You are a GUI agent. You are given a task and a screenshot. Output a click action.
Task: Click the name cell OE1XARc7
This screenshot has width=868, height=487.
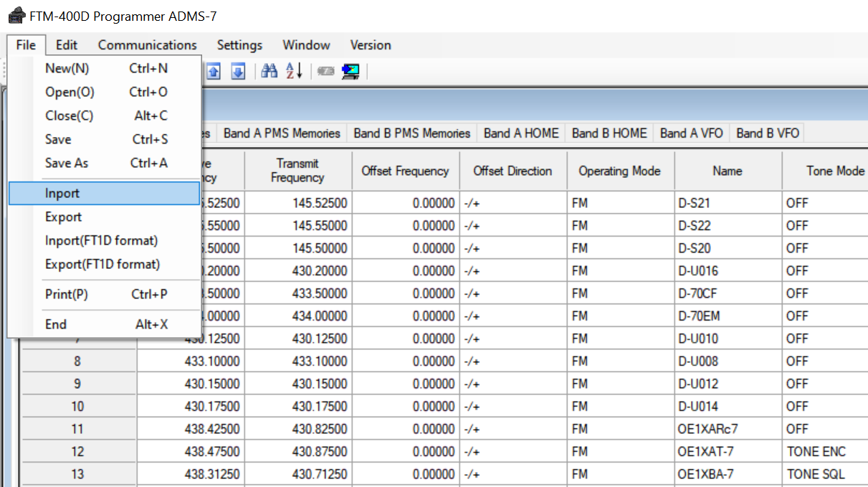click(728, 429)
